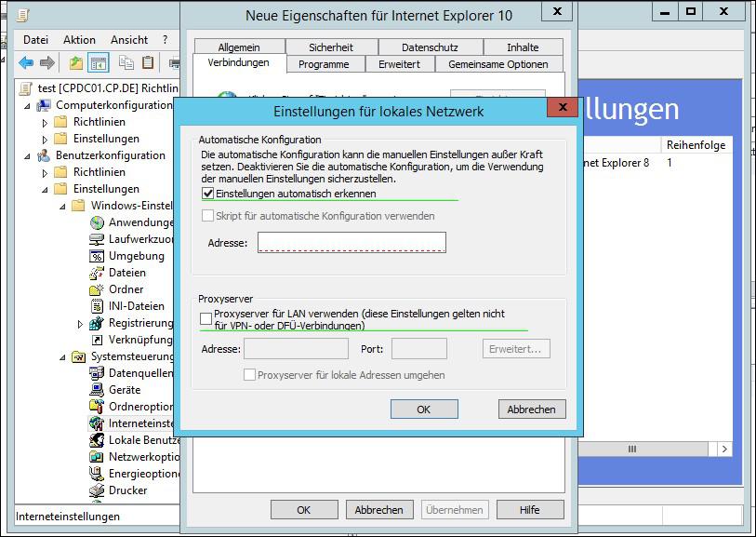Select the Interneteinstellungen globe icon
This screenshot has width=756, height=537.
[x=97, y=423]
